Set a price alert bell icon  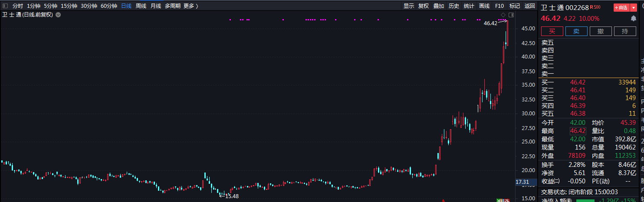634,19
